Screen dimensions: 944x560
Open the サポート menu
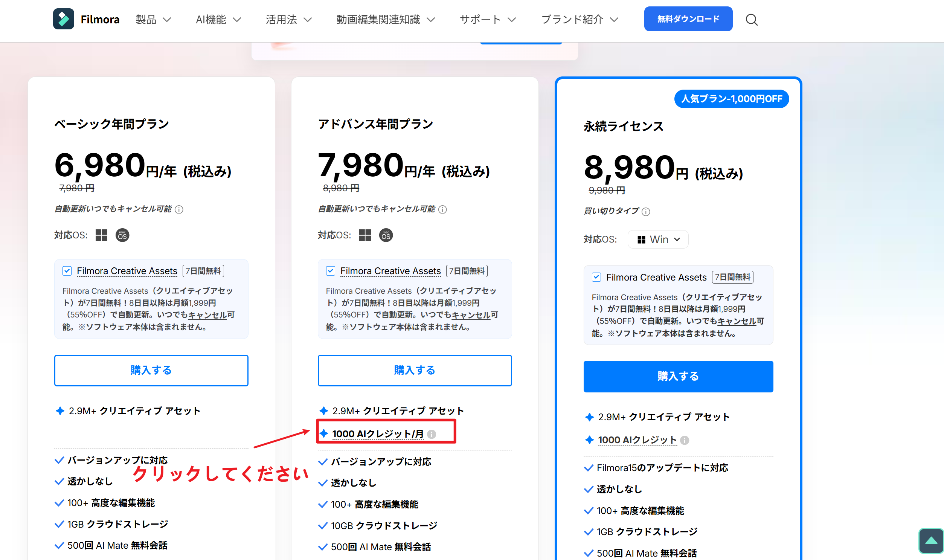coord(488,19)
